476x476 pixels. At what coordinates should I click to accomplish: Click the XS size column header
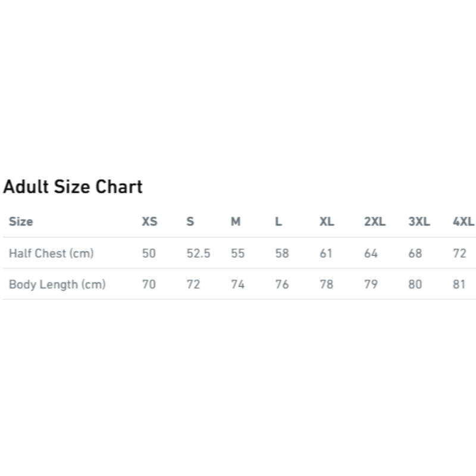(149, 222)
